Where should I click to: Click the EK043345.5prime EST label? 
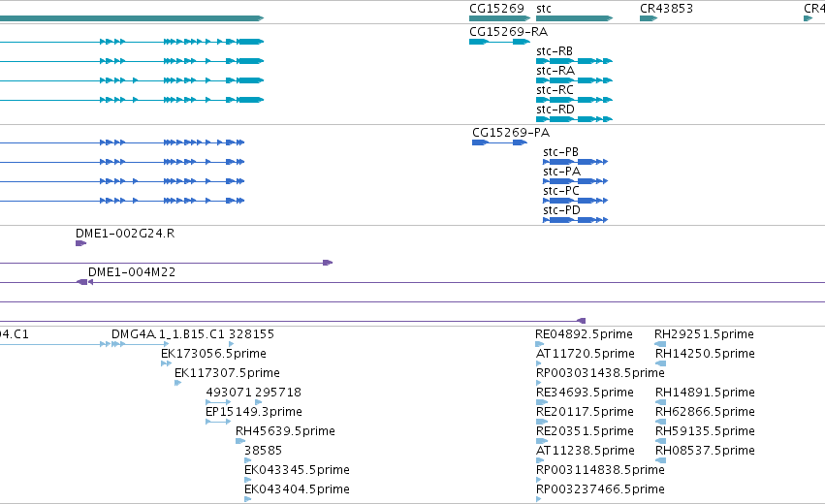[x=298, y=470]
